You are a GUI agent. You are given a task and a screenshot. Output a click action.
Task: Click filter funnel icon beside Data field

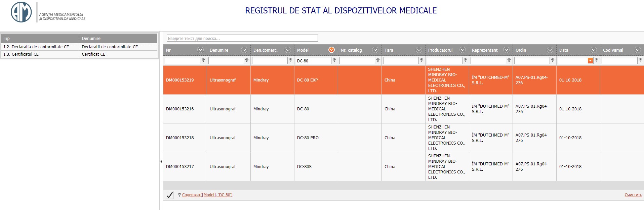[x=596, y=60]
